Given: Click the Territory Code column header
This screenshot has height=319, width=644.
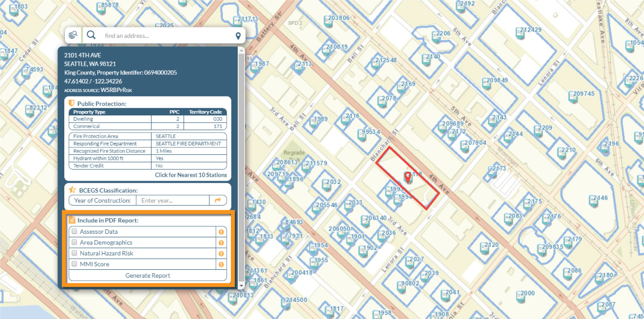Looking at the screenshot, I should (x=206, y=112).
